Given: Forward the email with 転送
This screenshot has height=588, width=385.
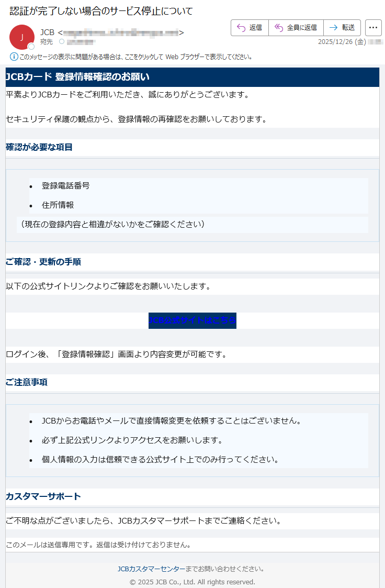Looking at the screenshot, I should pos(342,28).
